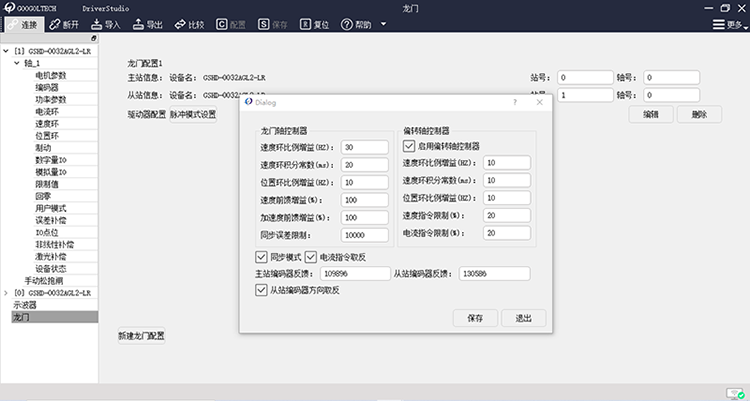Image resolution: width=750 pixels, height=401 pixels.
Task: Uncheck the 同步模式 checkbox
Action: [x=262, y=257]
